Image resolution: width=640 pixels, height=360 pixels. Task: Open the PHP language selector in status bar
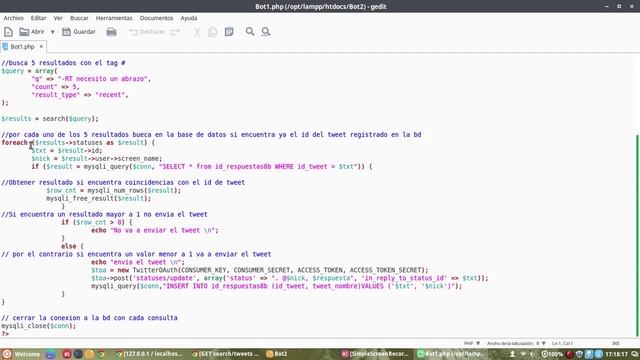click(x=472, y=344)
